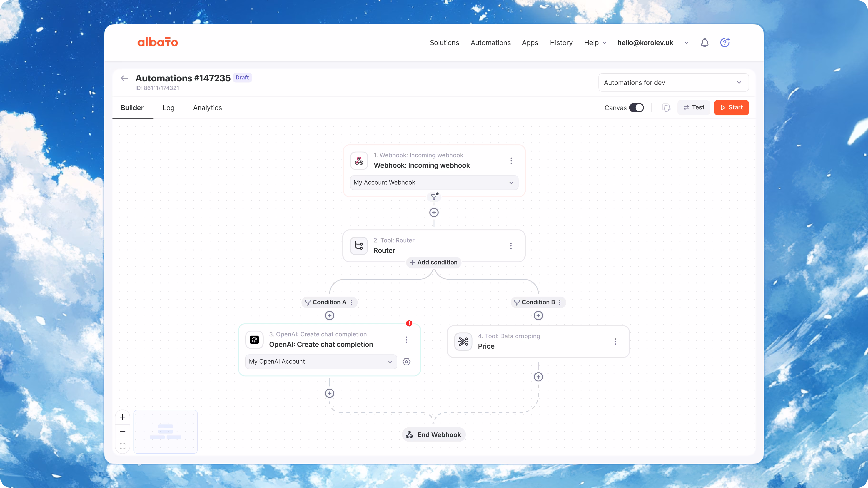Viewport: 868px width, 488px height.
Task: Click Add condition on the Router
Action: coord(434,262)
